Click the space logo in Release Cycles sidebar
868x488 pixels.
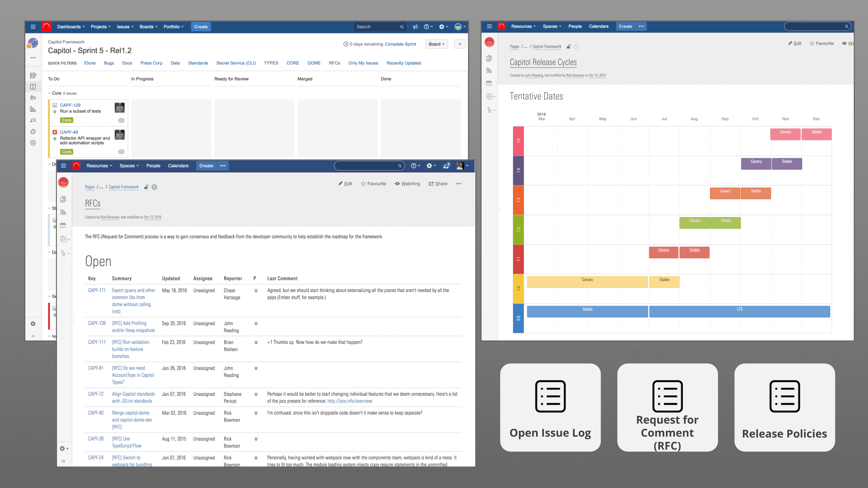click(x=490, y=42)
